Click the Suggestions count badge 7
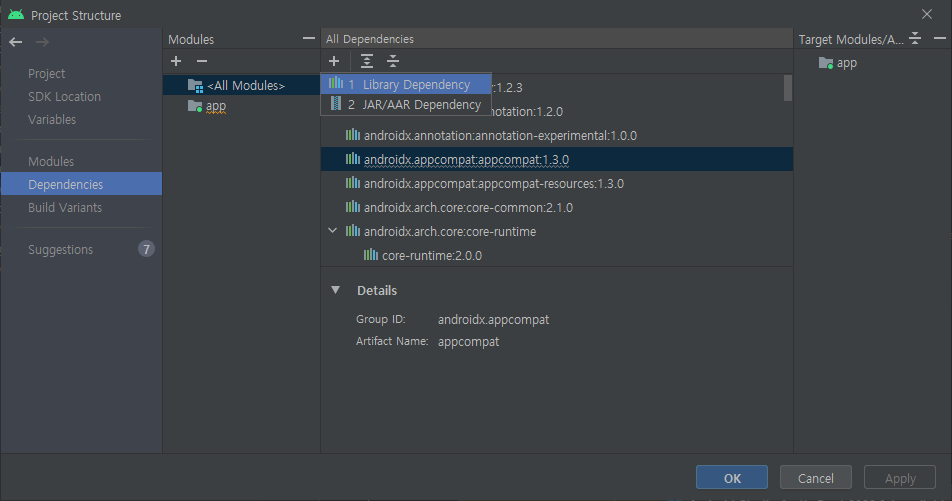 [x=146, y=249]
